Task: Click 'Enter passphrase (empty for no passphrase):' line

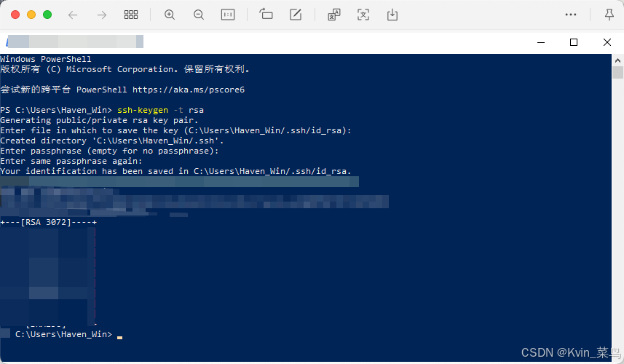Action: click(109, 151)
